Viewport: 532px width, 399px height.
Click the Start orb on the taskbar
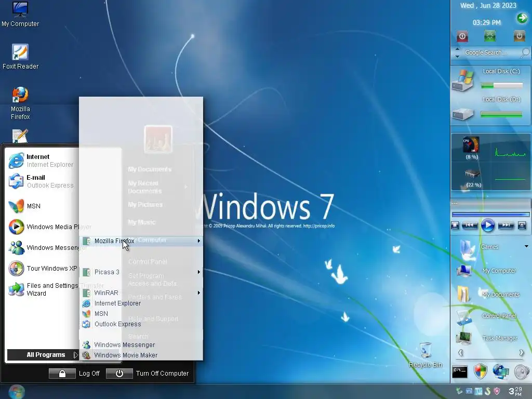coord(16,392)
